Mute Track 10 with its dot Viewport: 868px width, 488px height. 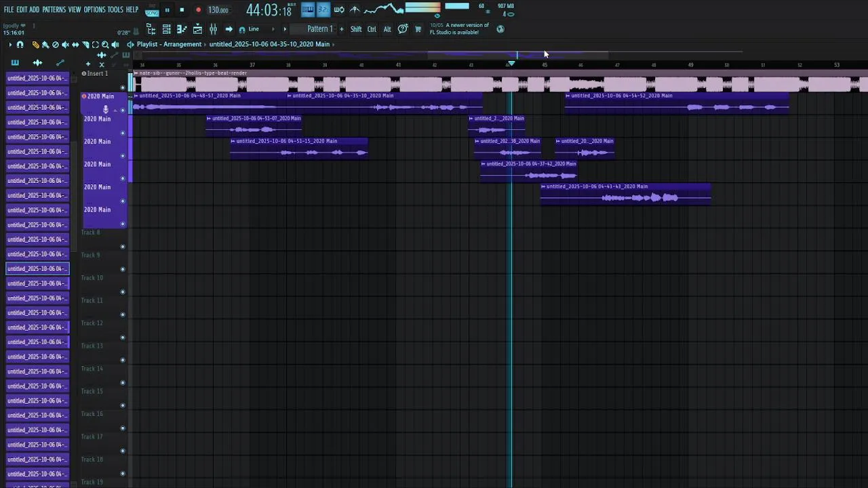[123, 291]
